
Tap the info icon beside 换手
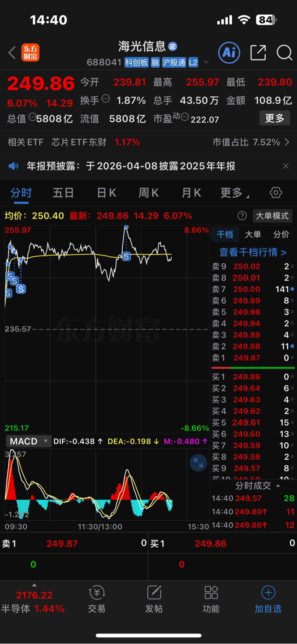[x=106, y=99]
